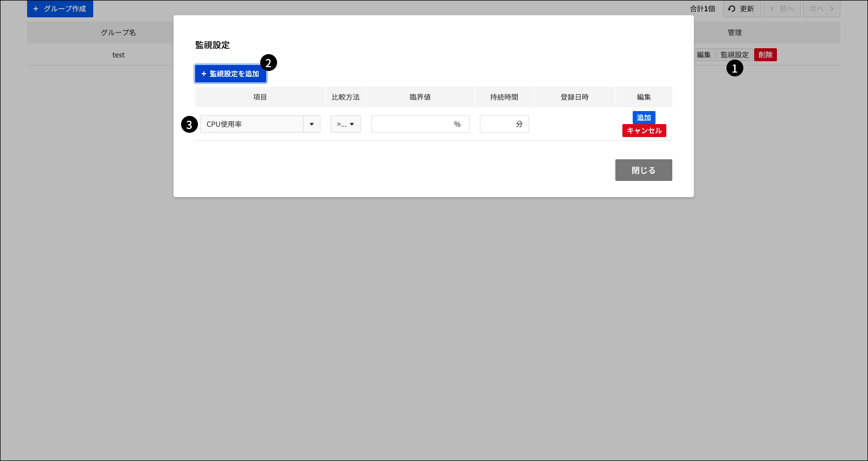Screen dimensions: 868x461
Task: Click the 登録日時 column header
Action: coord(574,97)
